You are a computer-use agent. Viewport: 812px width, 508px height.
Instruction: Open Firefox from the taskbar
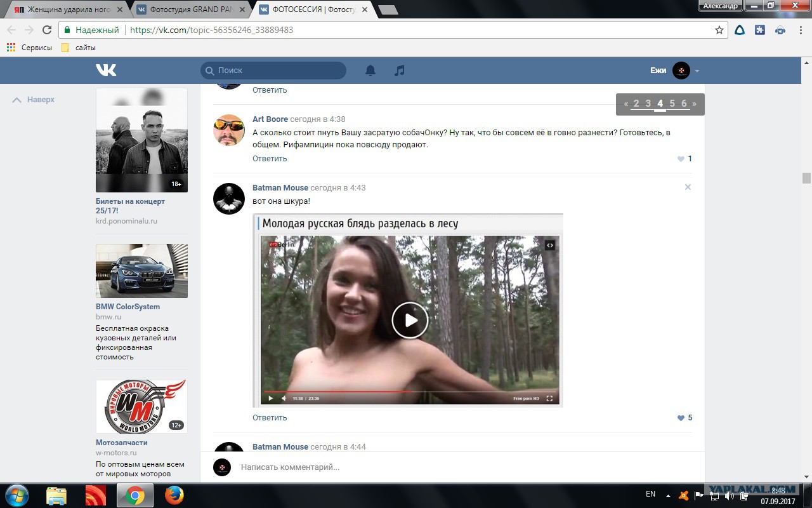pyautogui.click(x=174, y=495)
